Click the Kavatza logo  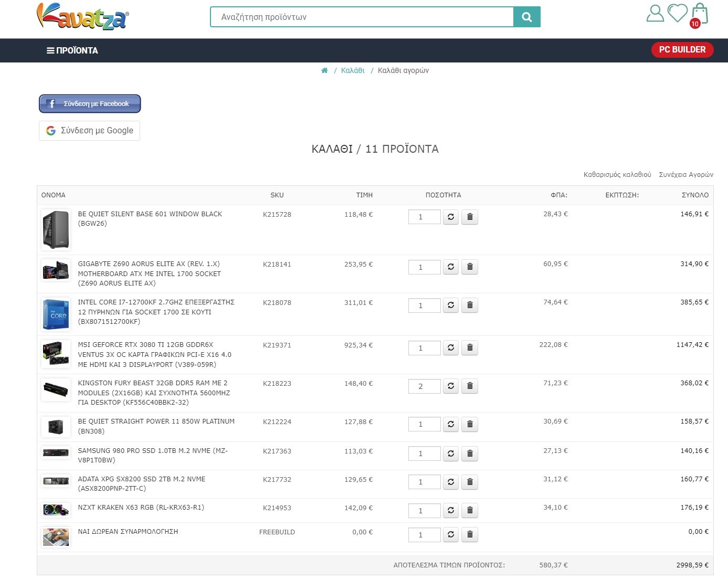click(x=82, y=16)
